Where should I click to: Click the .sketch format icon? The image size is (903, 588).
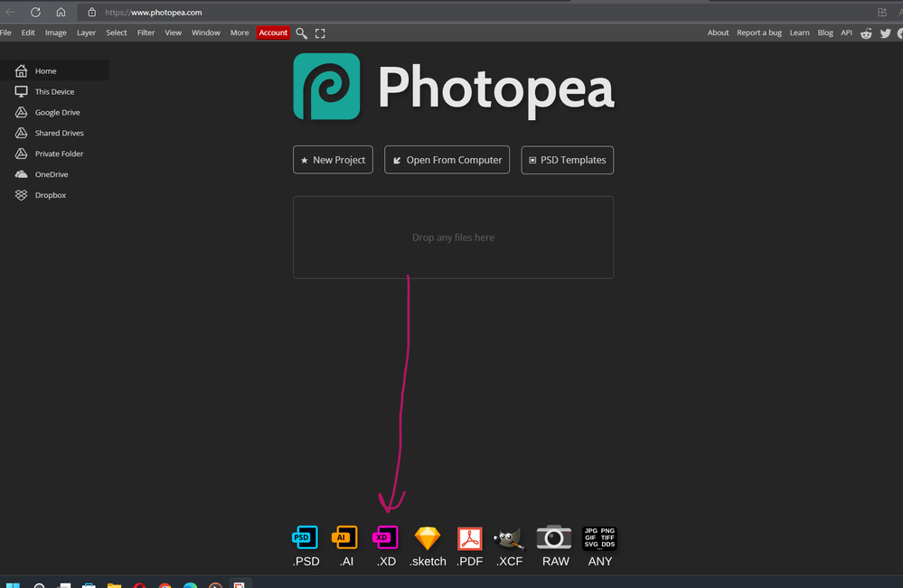pos(428,538)
